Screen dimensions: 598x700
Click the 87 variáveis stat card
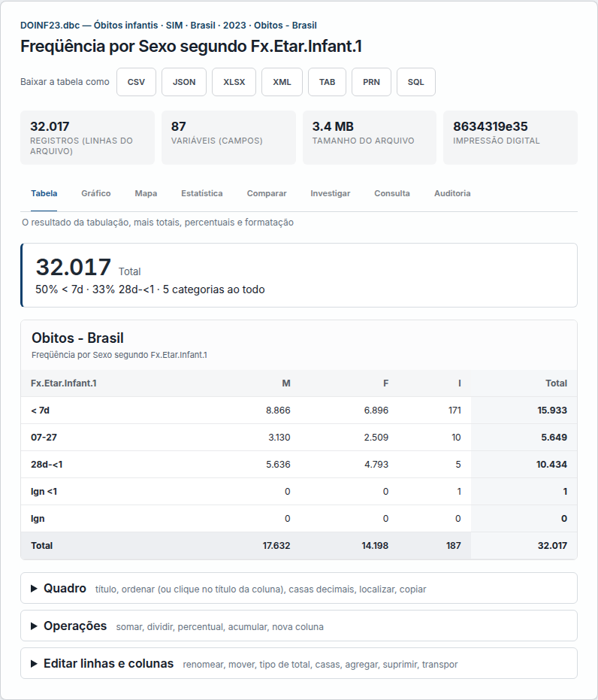(228, 138)
